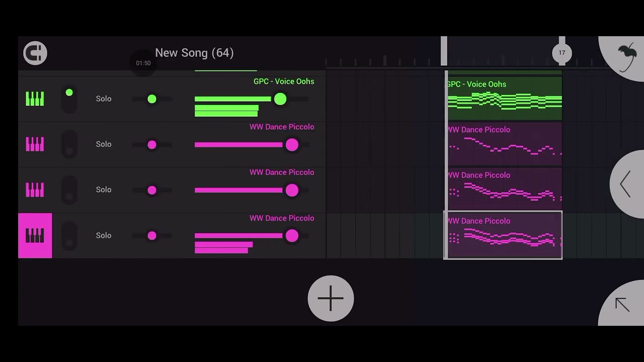Solo the second WW Dance Piccolo track
The height and width of the screenshot is (362, 644).
pyautogui.click(x=104, y=190)
